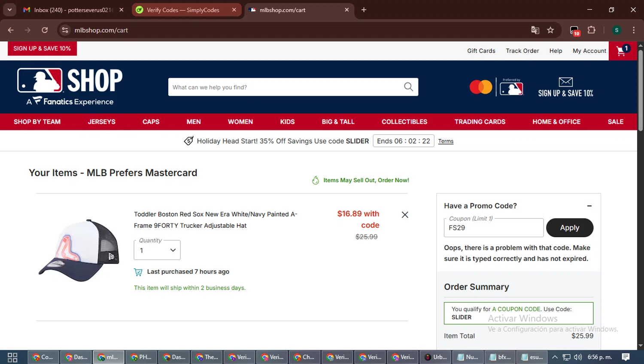Screen dimensions: 644x364
Task: Open COLLECTIBLES menu
Action: click(x=404, y=122)
